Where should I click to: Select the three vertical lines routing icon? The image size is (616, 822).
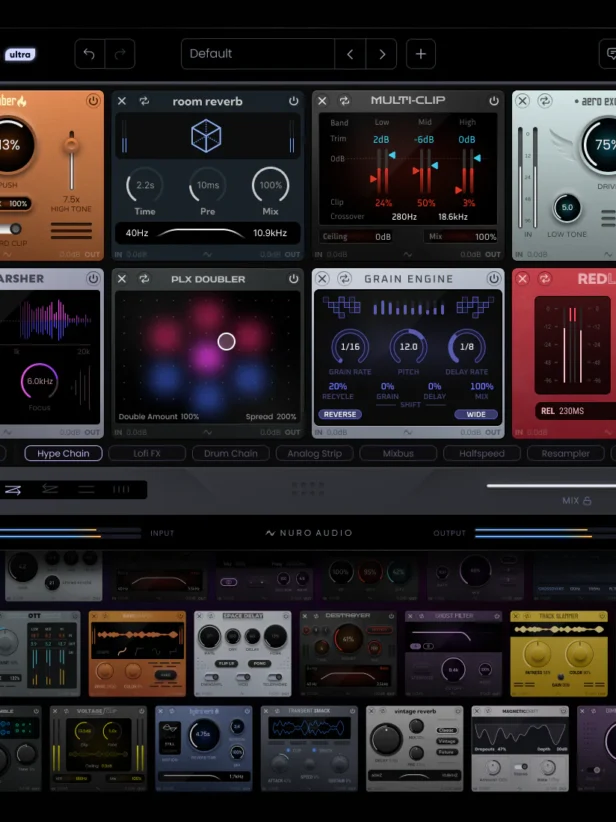click(121, 490)
